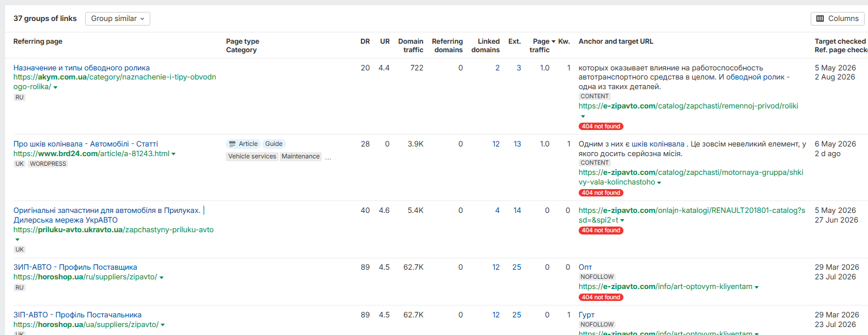Open art-optovym-kliyentam target URL under Опт

(665, 287)
